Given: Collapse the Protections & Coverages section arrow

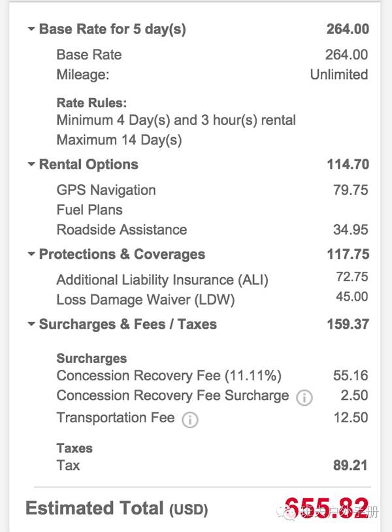Looking at the screenshot, I should [31, 254].
